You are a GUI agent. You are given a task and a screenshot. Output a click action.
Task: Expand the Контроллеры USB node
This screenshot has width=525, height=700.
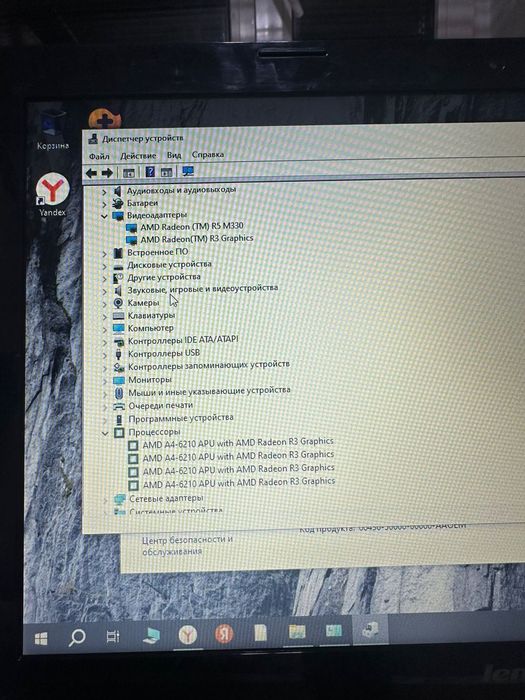105,355
